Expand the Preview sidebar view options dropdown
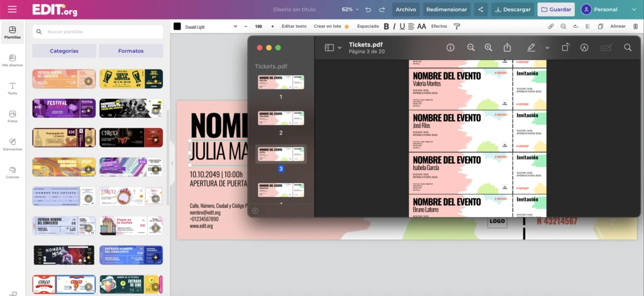This screenshot has width=644, height=296. tap(339, 48)
